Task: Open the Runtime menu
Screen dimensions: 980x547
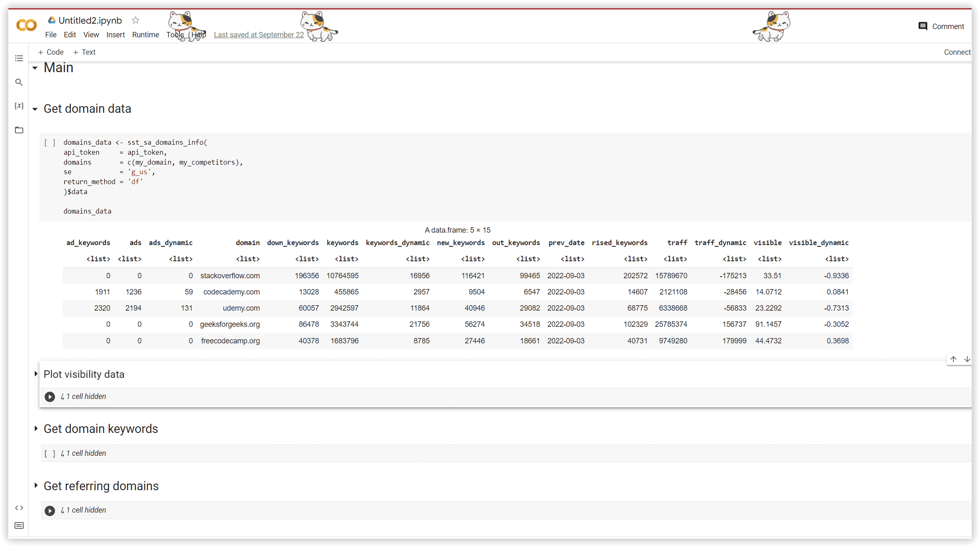Action: click(145, 34)
